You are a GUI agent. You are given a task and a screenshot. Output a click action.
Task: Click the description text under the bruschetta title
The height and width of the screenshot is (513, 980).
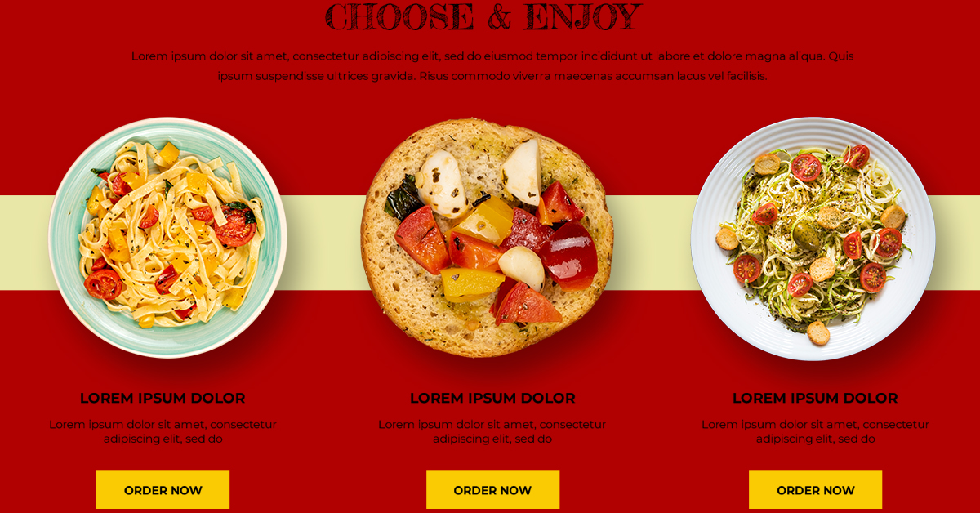pyautogui.click(x=492, y=431)
